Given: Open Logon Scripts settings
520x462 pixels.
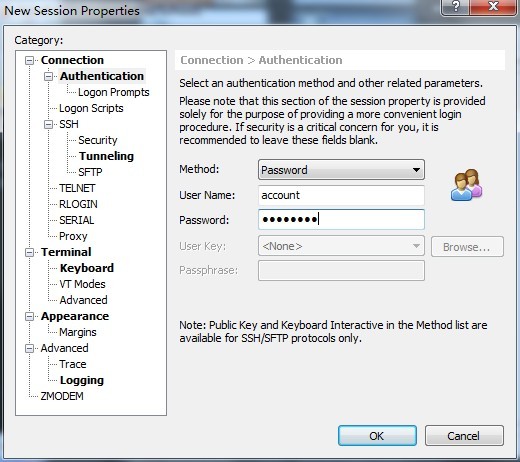Looking at the screenshot, I should click(91, 108).
